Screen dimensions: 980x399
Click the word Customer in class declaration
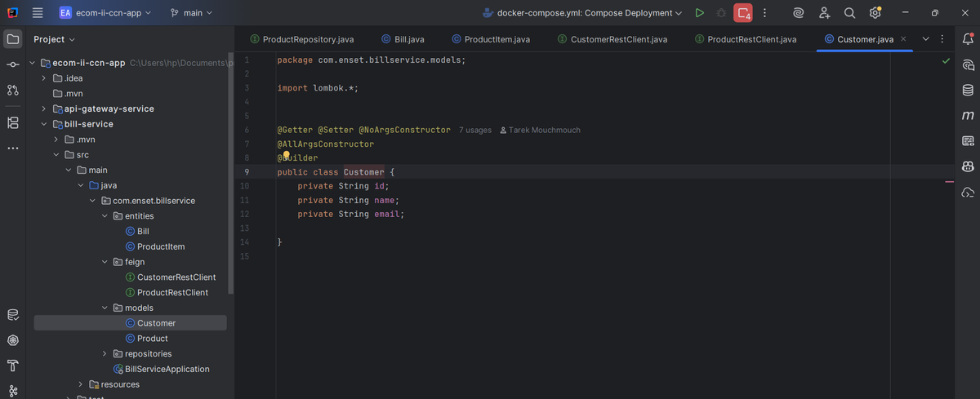click(x=363, y=172)
